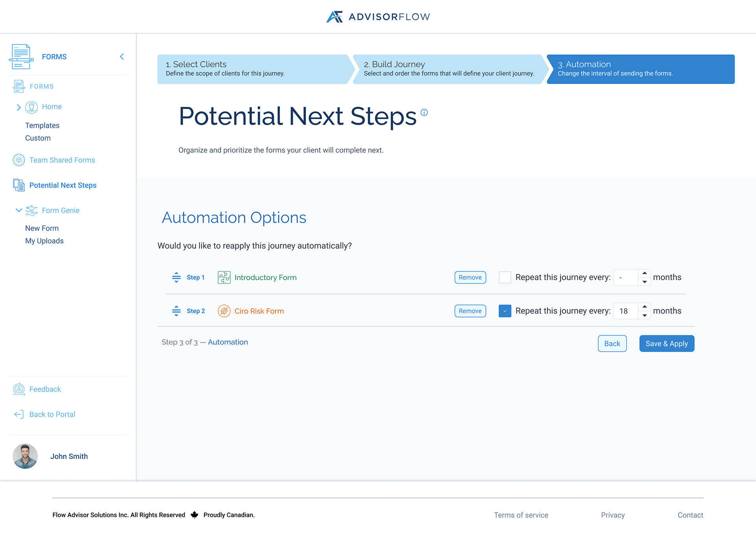Select the Home profile icon in sidebar
The image size is (756, 537).
(x=31, y=107)
